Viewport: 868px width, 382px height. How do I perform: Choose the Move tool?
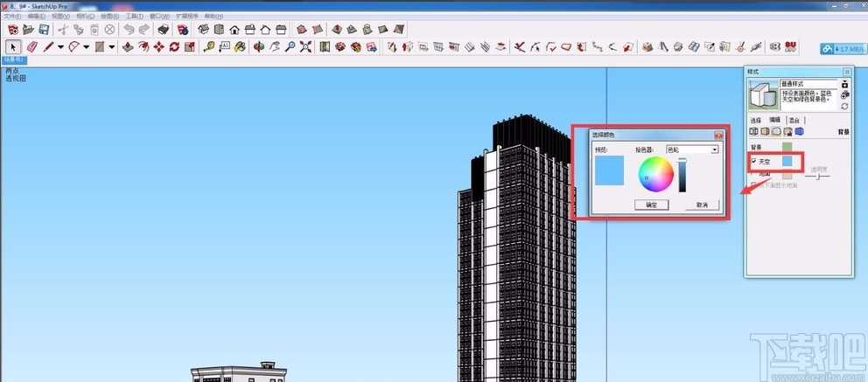click(159, 46)
